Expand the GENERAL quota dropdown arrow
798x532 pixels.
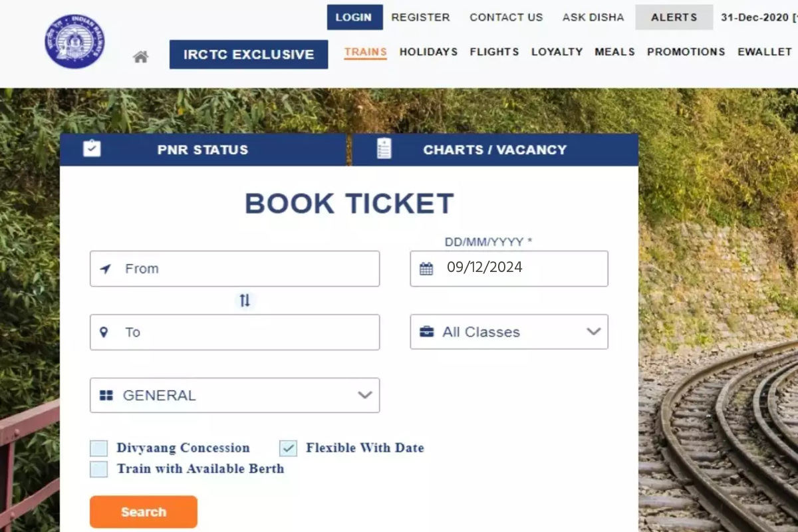click(x=364, y=395)
